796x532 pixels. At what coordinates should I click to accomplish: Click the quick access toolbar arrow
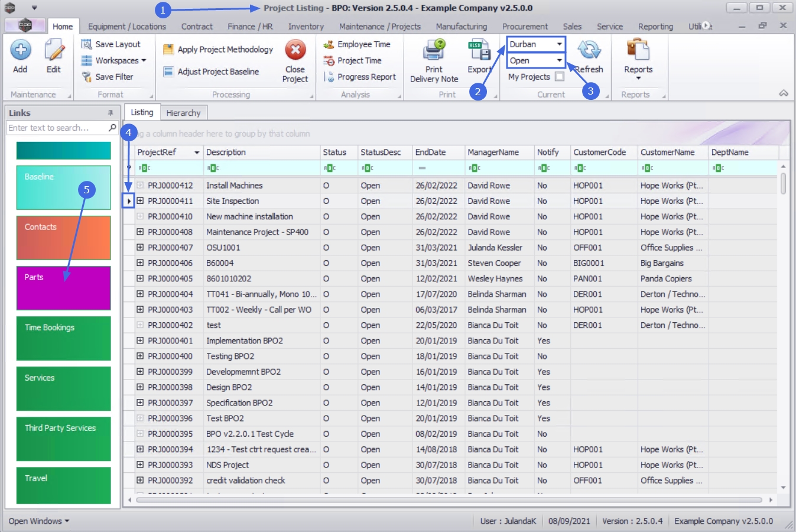click(34, 8)
